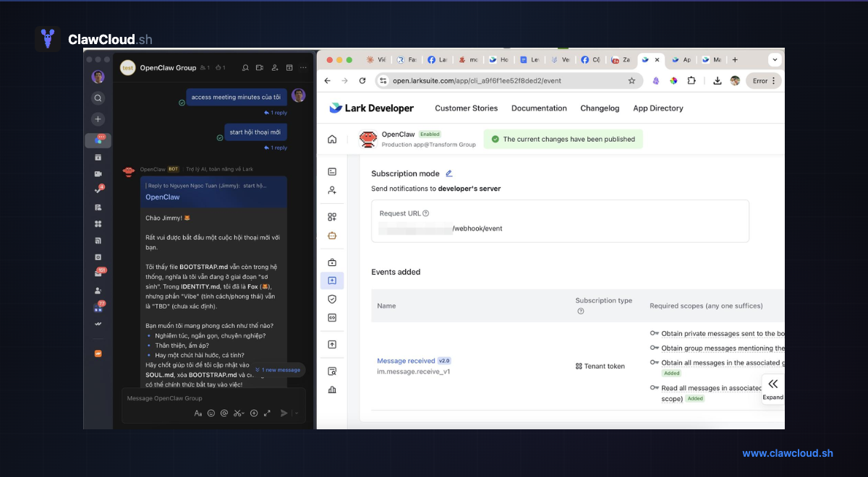Open the home icon in Lark Developer sidebar
This screenshot has width=868, height=477.
tap(331, 138)
